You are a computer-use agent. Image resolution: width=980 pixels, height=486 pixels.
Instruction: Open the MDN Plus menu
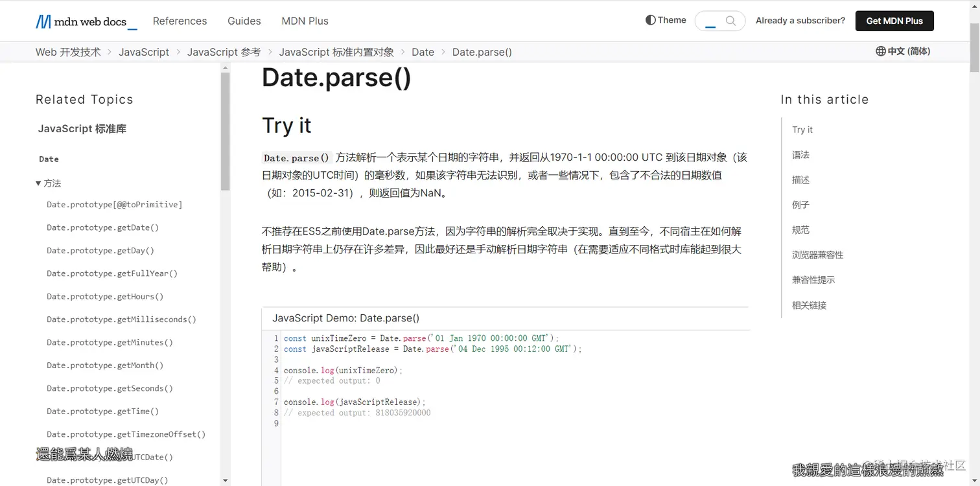click(x=305, y=21)
